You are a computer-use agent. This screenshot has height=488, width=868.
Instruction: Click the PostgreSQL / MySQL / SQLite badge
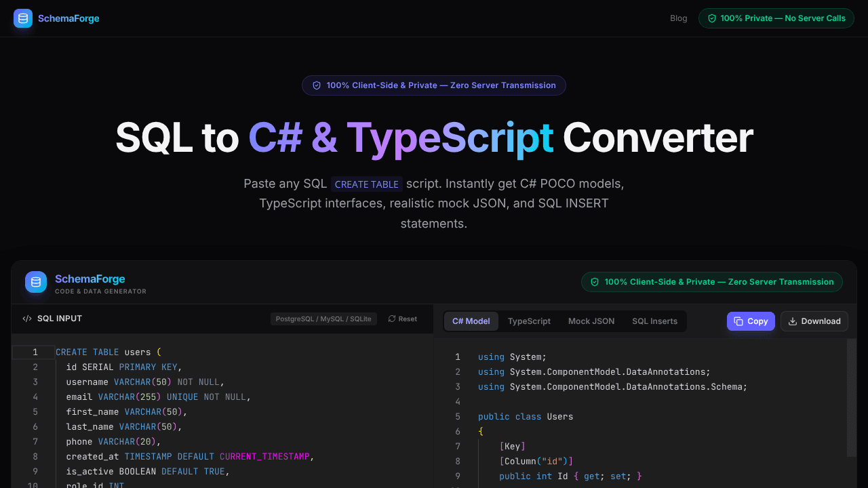[323, 319]
